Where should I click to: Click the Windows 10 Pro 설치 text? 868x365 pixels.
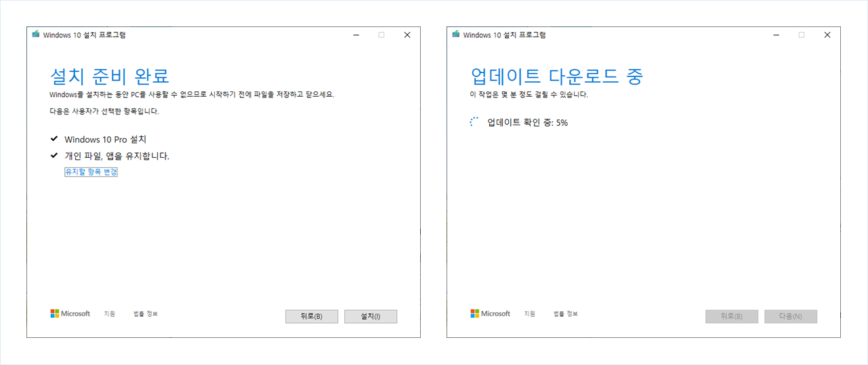[x=106, y=139]
